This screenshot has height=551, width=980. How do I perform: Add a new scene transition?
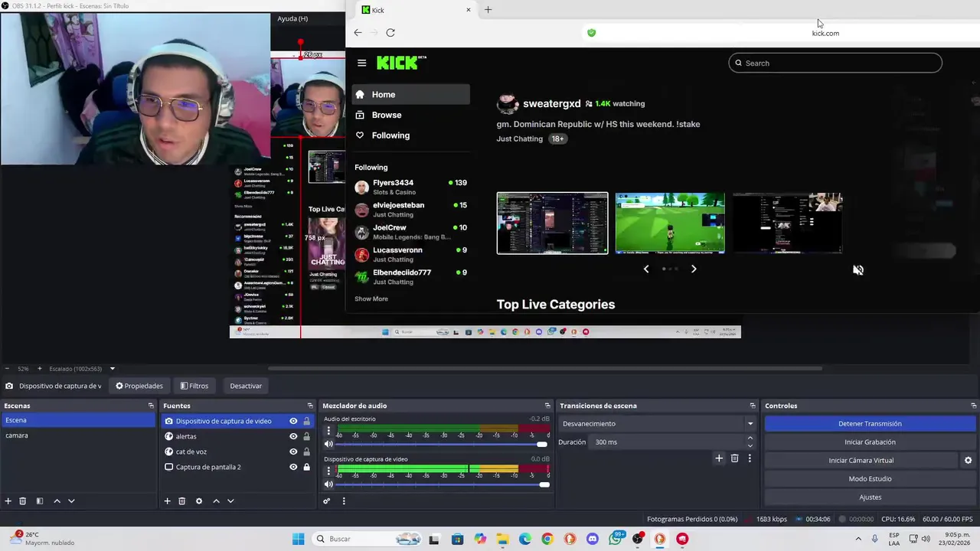(719, 458)
